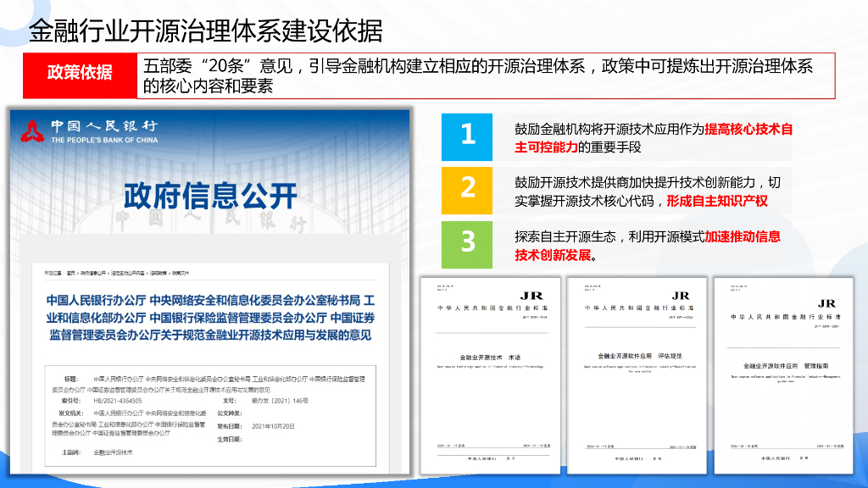This screenshot has height=488, width=868.
Task: Click the green number 3 box
Action: pos(467,245)
